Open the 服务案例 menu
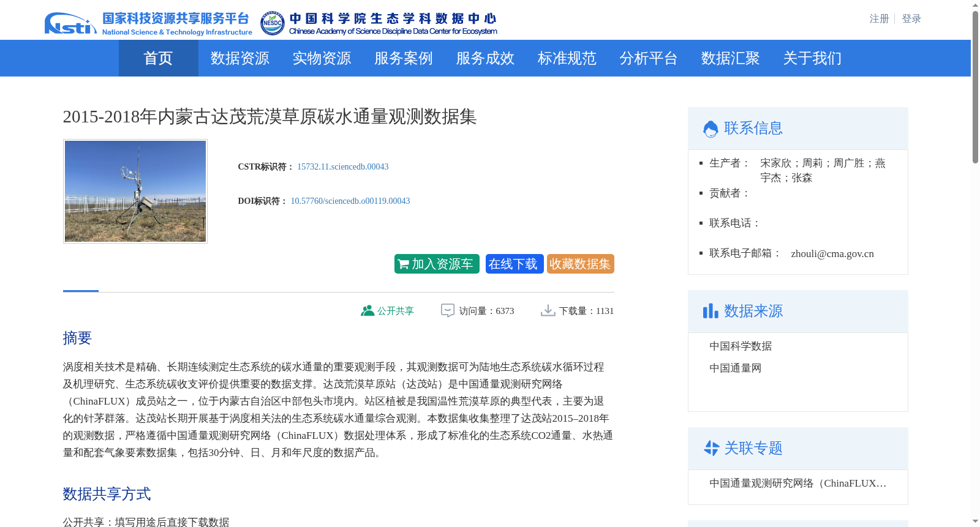The height and width of the screenshot is (527, 980). 404,58
